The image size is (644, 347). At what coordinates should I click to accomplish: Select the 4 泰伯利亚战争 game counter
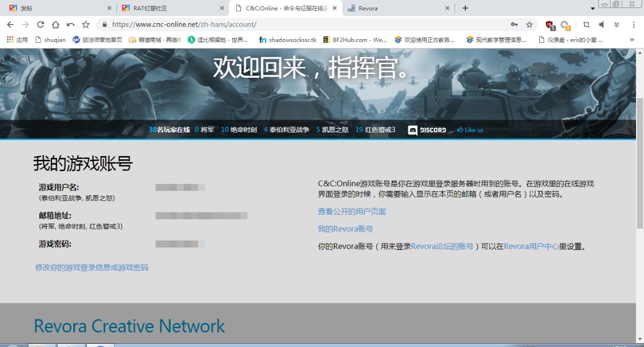(287, 130)
